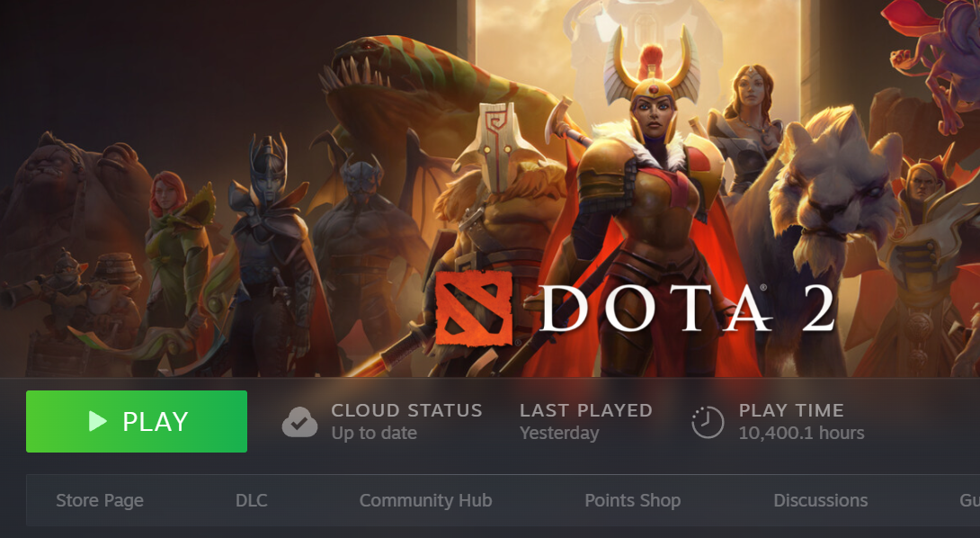Viewport: 980px width, 538px height.
Task: Click the Play Time '10,400.1 hours' readout
Action: 801,433
